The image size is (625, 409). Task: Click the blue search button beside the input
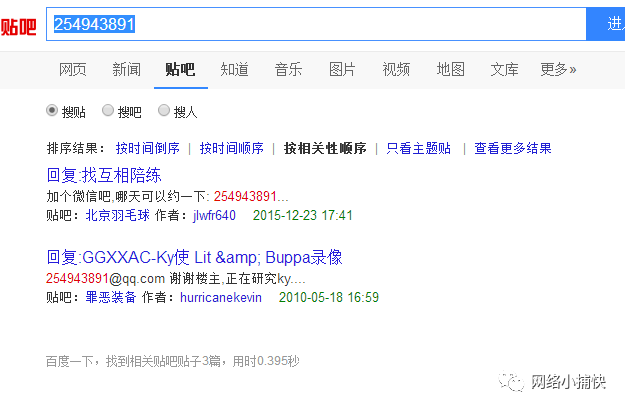pos(606,24)
